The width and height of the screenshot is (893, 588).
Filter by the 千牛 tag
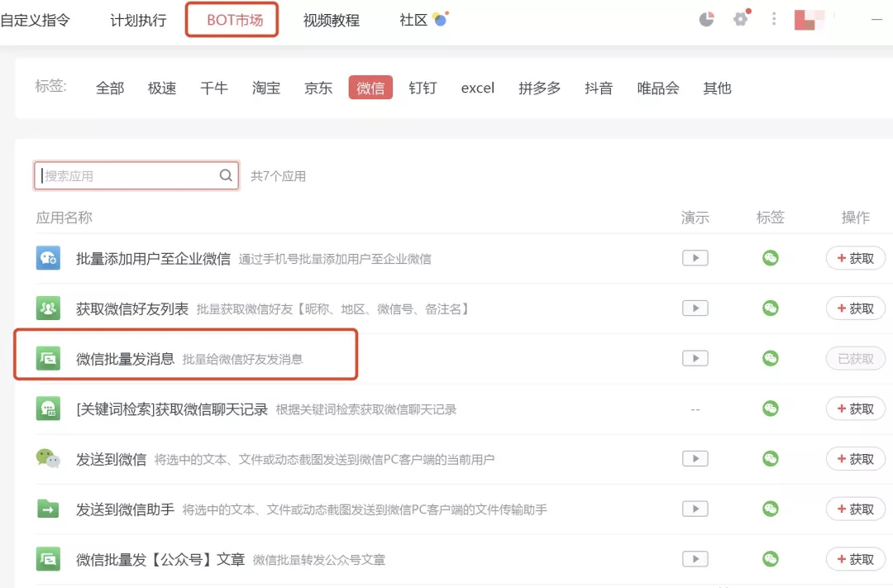(214, 88)
